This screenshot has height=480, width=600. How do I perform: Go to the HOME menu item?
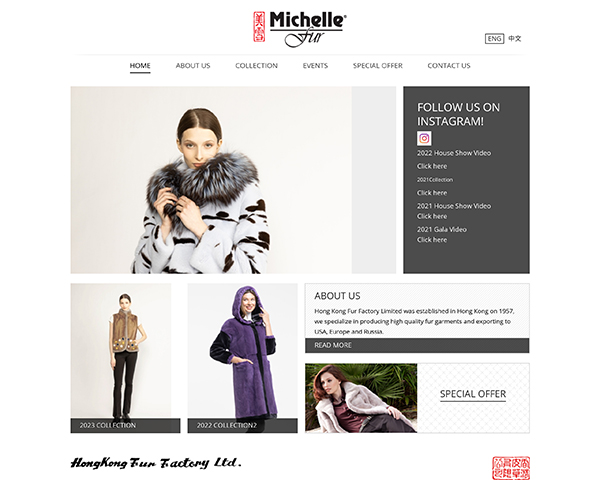pyautogui.click(x=140, y=66)
